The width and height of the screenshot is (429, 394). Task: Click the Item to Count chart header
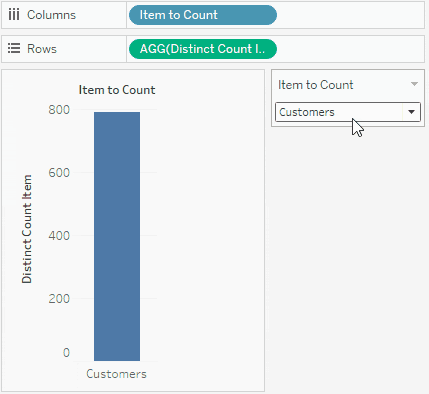click(x=117, y=90)
